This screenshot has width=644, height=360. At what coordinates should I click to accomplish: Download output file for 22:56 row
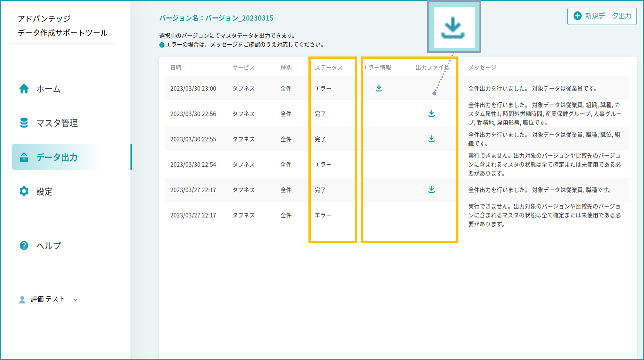coord(432,114)
